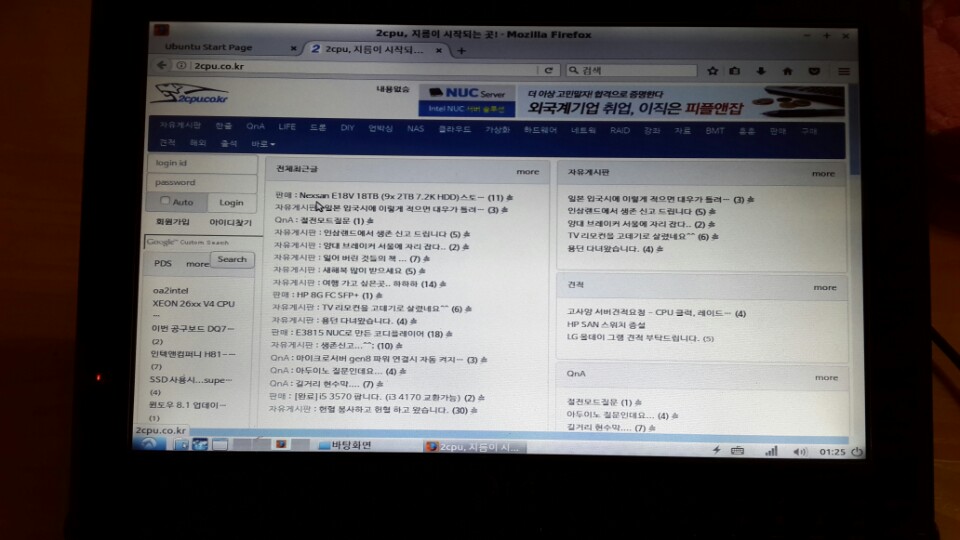Open the XEON 26xx V4 CPU sidebar entry

[x=193, y=304]
